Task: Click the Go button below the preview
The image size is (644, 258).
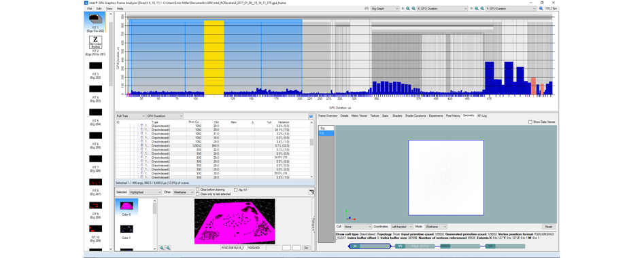Action: click(307, 248)
